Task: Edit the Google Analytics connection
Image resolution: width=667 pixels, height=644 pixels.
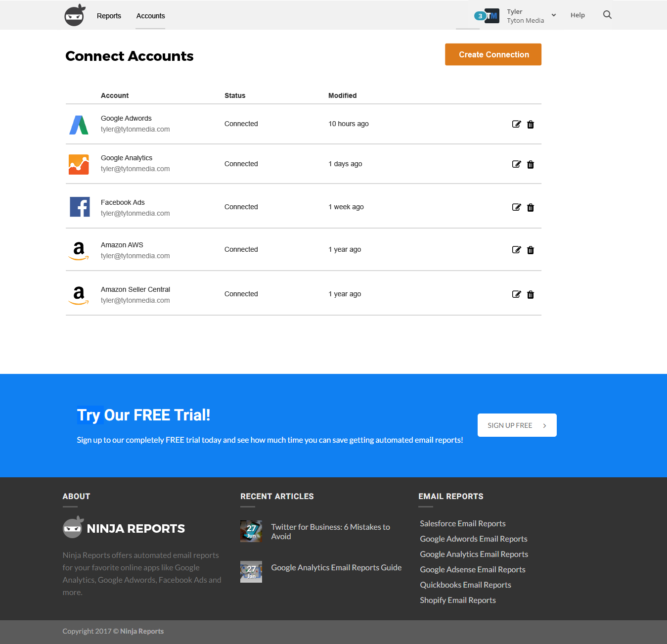Action: coord(517,164)
